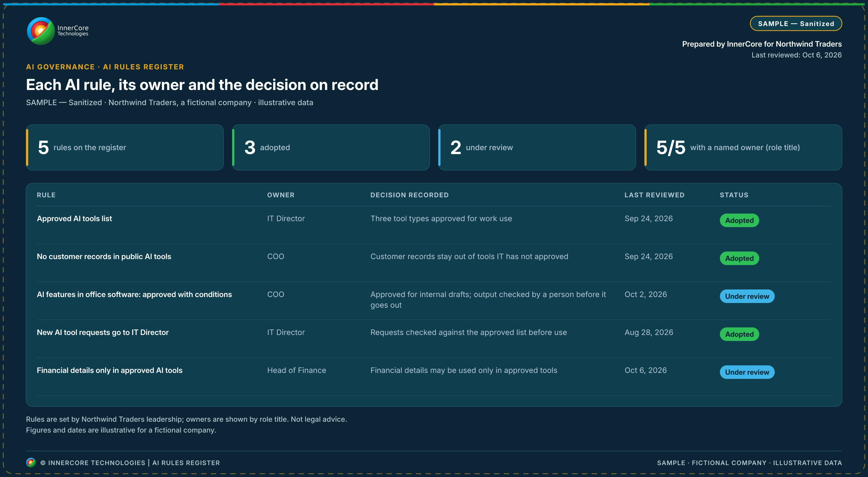Open the 'Approved AI tools list' rule
This screenshot has height=477, width=868.
click(74, 218)
